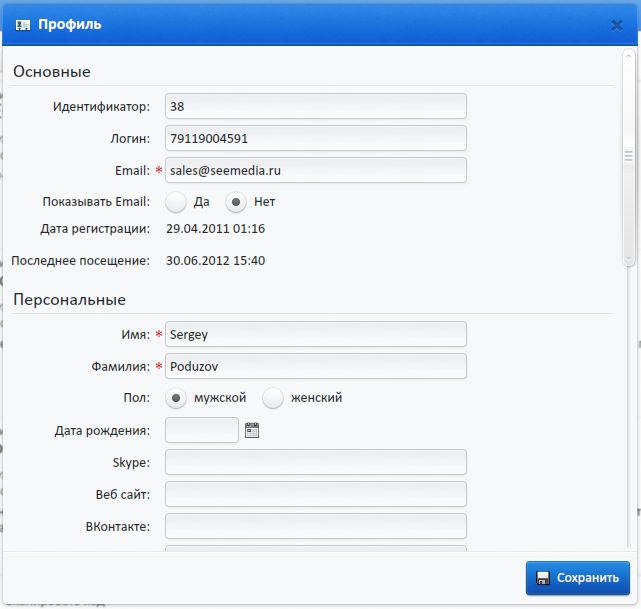Choose мужской gender option
Viewport: 641px width, 609px height.
176,398
